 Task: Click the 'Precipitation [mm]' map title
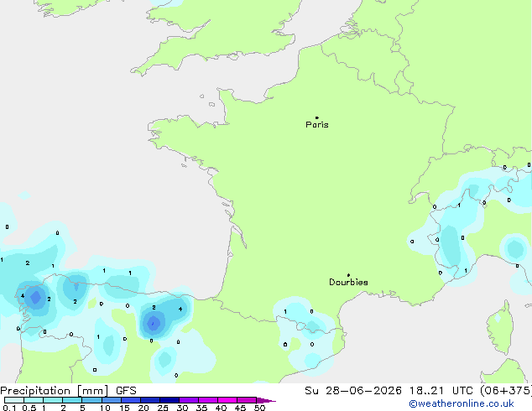pyautogui.click(x=54, y=391)
